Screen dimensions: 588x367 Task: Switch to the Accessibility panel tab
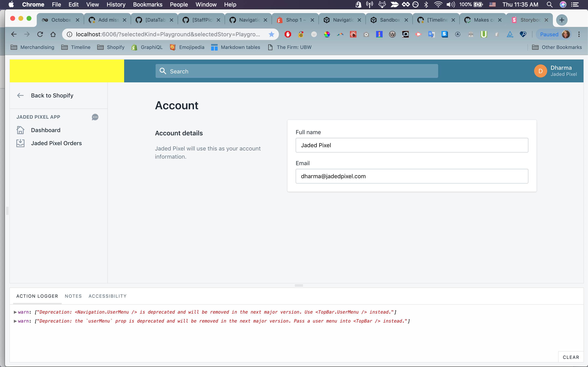[x=107, y=296]
